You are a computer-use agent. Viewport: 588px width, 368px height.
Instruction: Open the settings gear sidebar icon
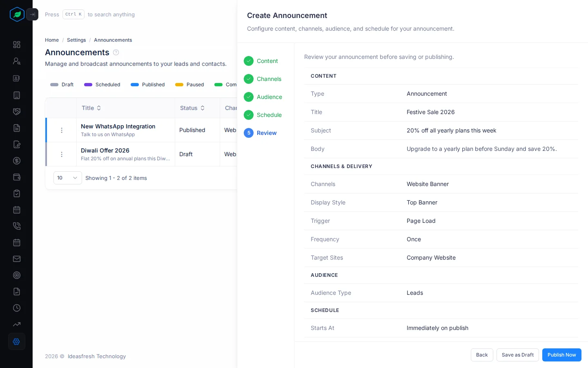click(17, 341)
